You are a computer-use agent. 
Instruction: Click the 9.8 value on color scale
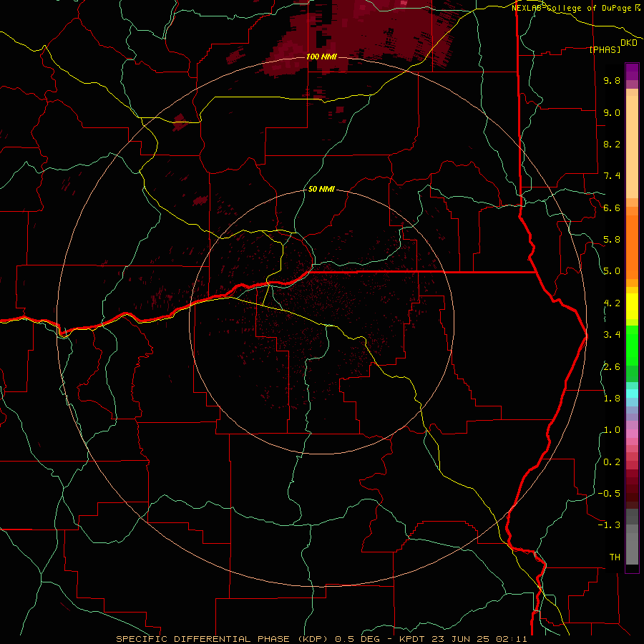point(612,81)
